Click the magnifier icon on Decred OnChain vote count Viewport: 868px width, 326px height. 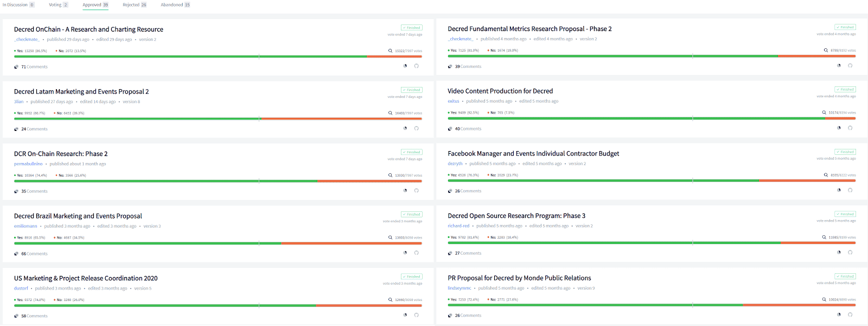[x=390, y=51]
